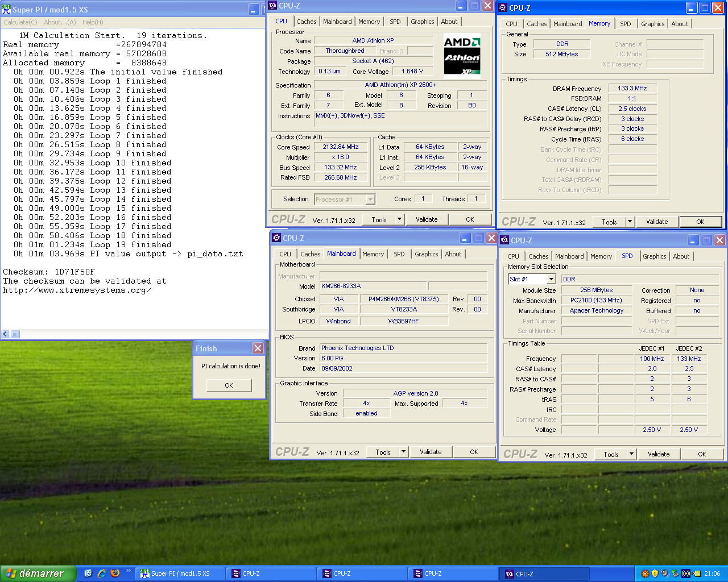
Task: Click motherboard Model field KM266-8233A
Action: pos(373,286)
